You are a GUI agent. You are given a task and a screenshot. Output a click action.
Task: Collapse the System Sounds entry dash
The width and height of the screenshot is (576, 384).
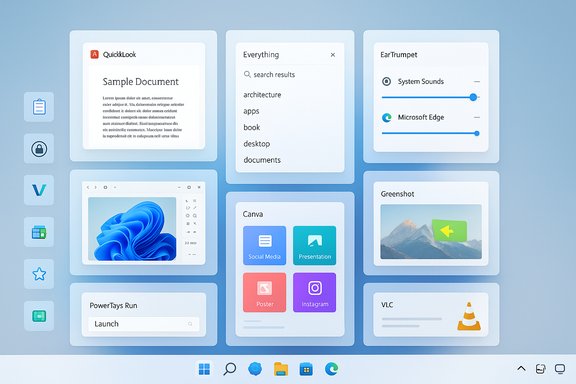[477, 82]
